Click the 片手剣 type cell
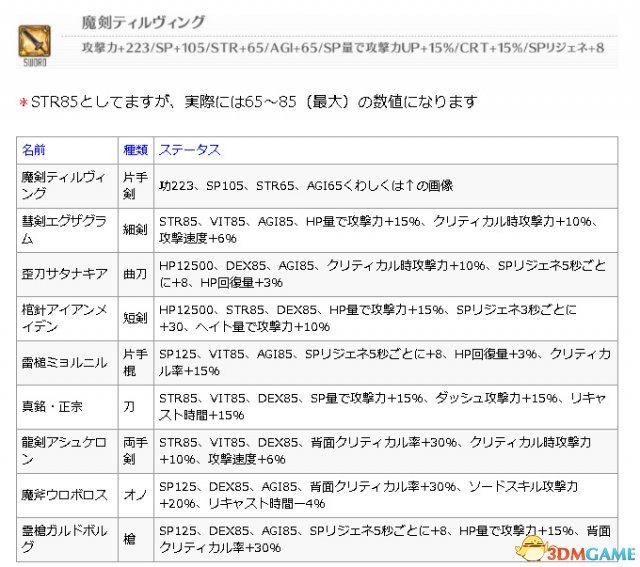 [x=136, y=186]
